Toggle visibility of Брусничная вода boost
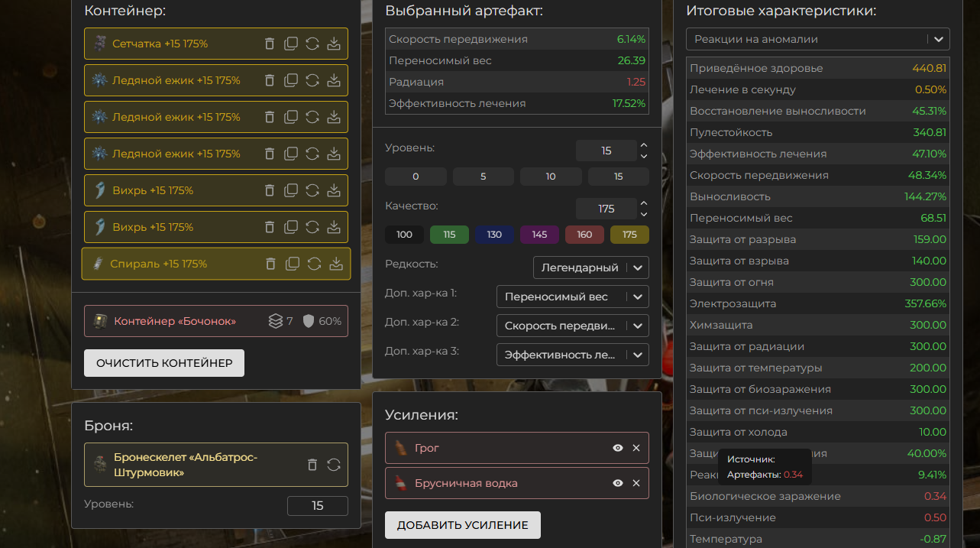Viewport: 980px width, 548px height. click(618, 483)
